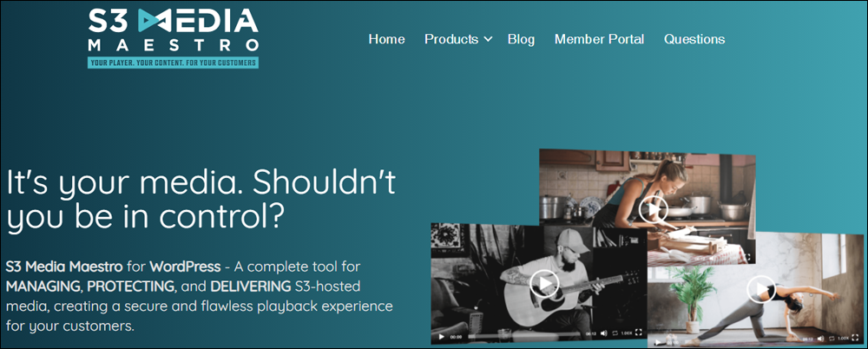Expand the Products menu chevron
Screen dimensions: 868x349
coord(488,39)
